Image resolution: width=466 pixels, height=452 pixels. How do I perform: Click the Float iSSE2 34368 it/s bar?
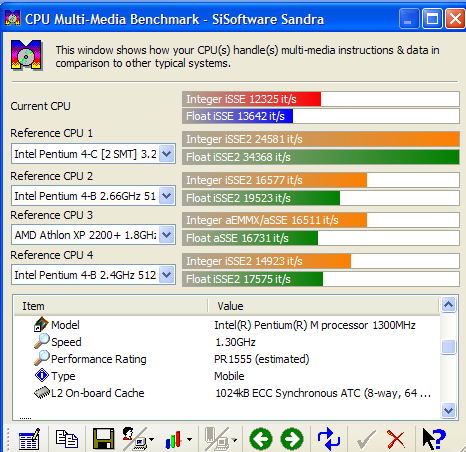point(321,157)
